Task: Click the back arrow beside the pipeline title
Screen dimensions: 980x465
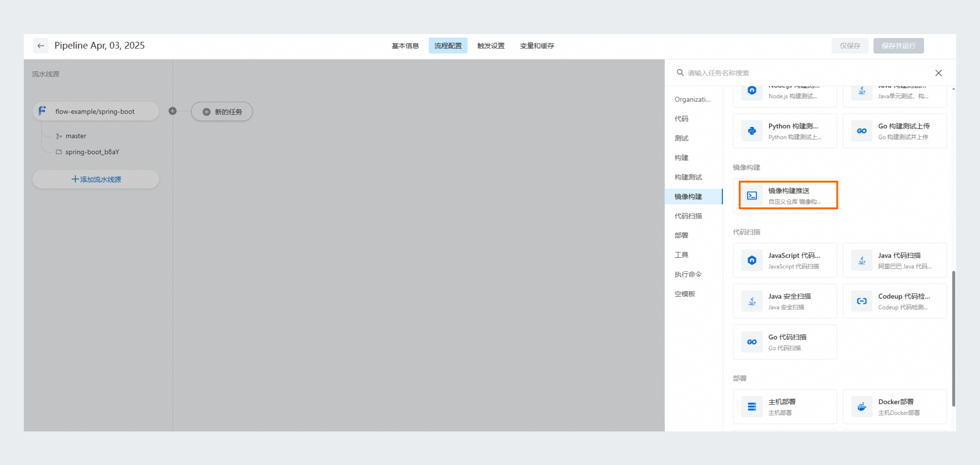Action: coord(41,46)
